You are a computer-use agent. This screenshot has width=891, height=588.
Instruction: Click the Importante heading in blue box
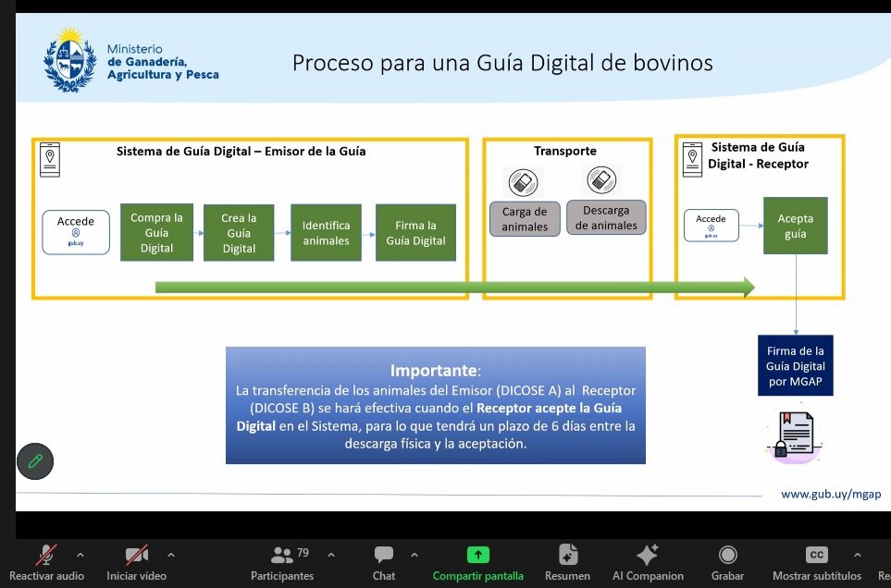coord(435,371)
